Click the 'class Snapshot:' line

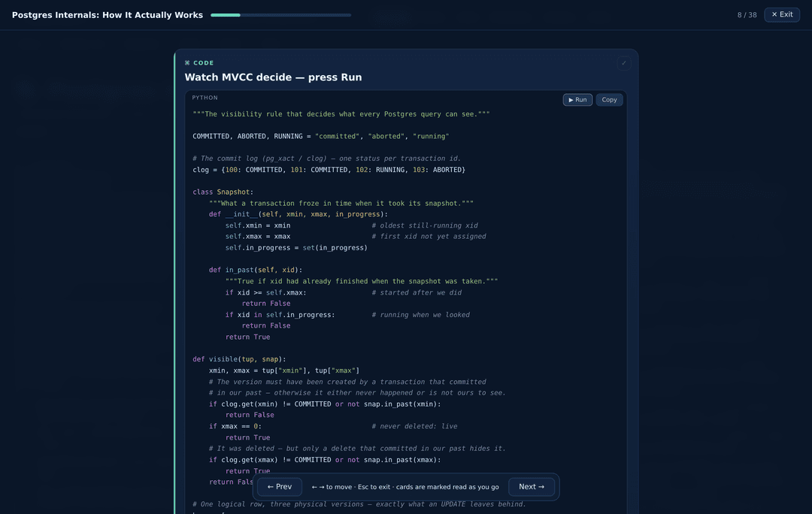(223, 192)
